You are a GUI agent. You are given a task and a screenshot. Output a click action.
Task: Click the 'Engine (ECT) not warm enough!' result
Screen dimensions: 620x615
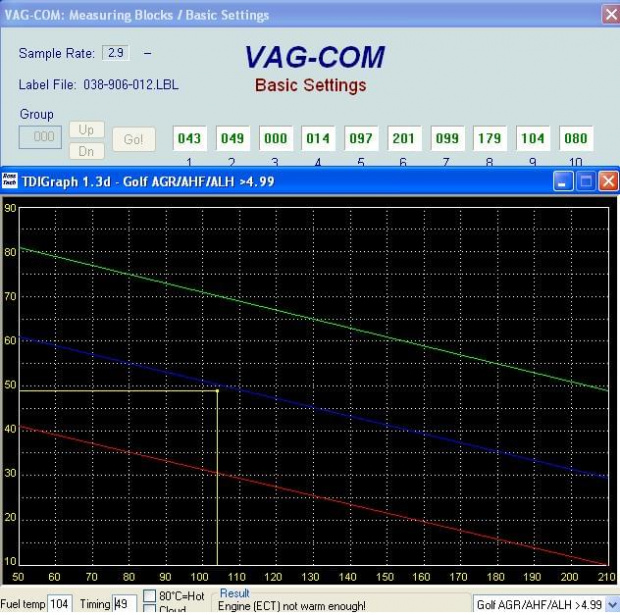click(x=291, y=606)
